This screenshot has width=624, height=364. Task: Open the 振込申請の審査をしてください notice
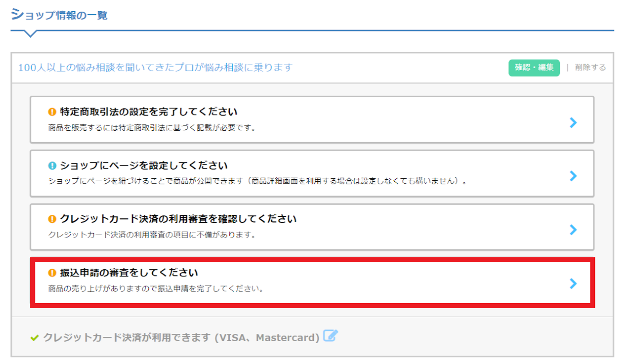coord(312,283)
